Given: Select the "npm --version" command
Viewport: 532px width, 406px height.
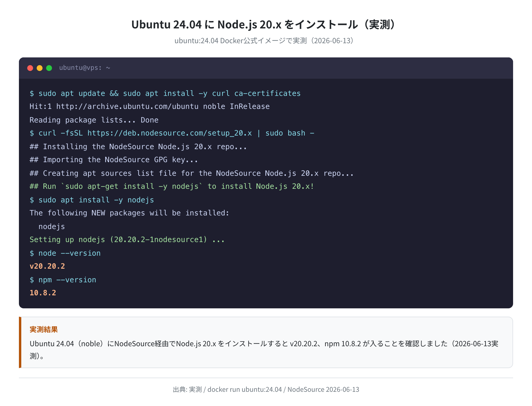Looking at the screenshot, I should pos(63,280).
